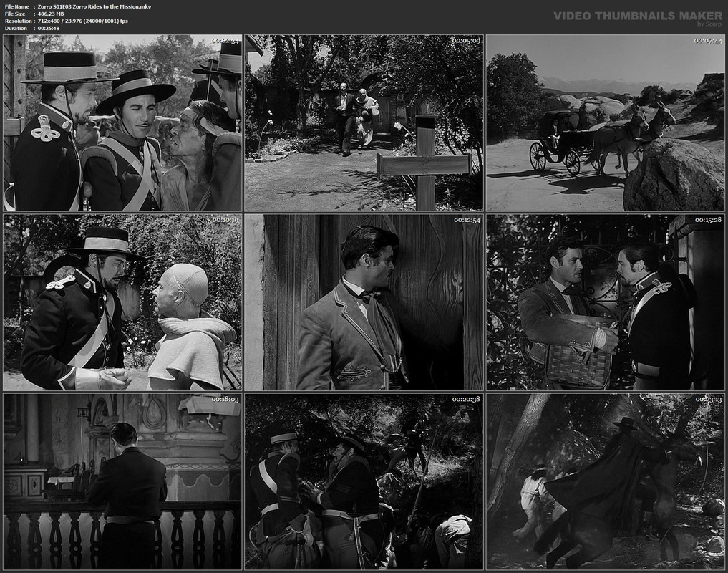Click the timestamp '00:12:54'
728x573 pixels.
(467, 220)
